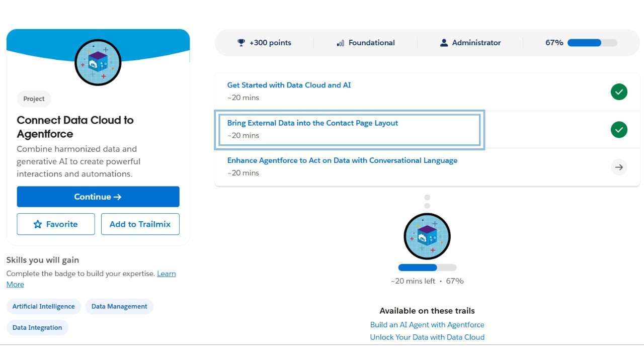
Task: Open Bring External Data into Contact Page Layout
Action: pyautogui.click(x=312, y=123)
